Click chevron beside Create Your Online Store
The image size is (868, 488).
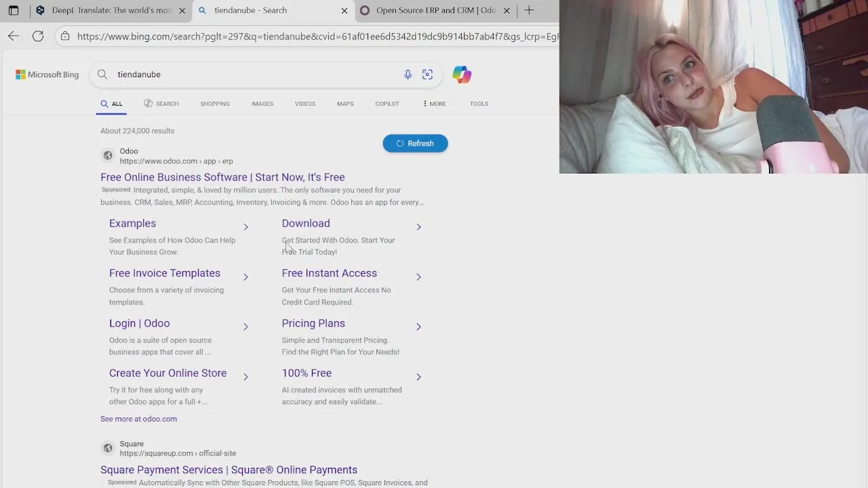[245, 377]
